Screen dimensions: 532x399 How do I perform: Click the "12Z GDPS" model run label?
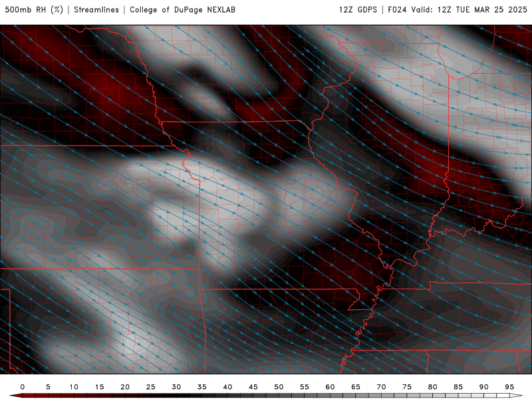(358, 9)
